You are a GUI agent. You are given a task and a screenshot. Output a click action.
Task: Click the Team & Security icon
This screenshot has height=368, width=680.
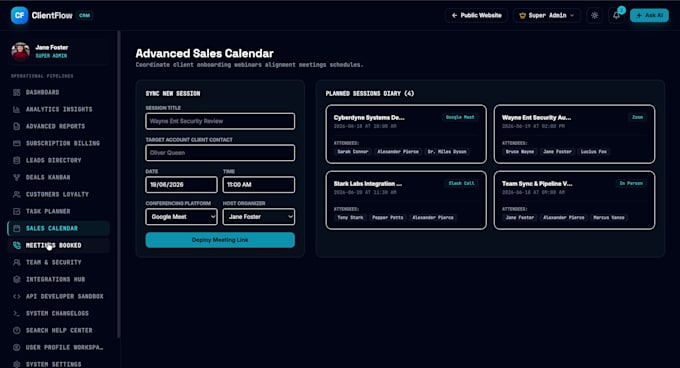(x=16, y=262)
